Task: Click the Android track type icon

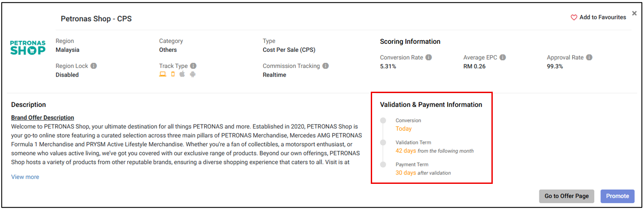Action: pos(192,74)
